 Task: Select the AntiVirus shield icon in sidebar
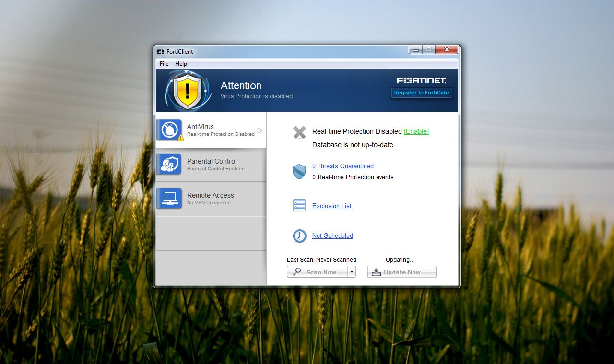[x=169, y=129]
